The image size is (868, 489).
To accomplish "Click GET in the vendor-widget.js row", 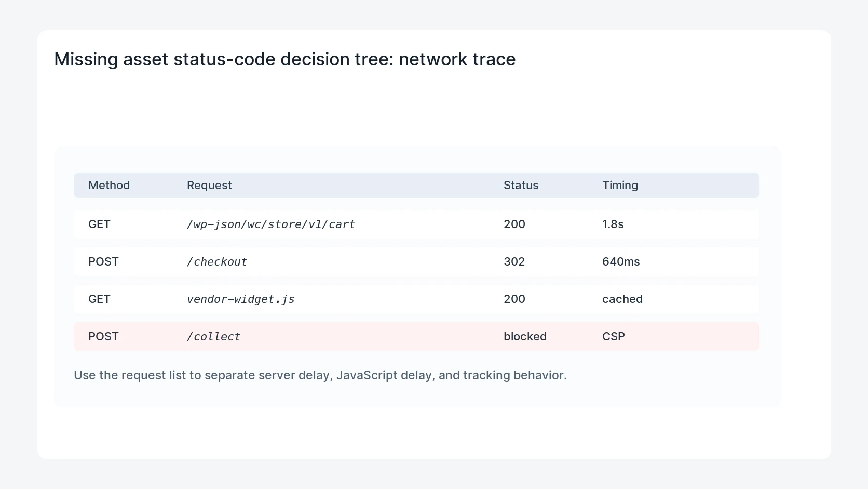I will click(99, 299).
